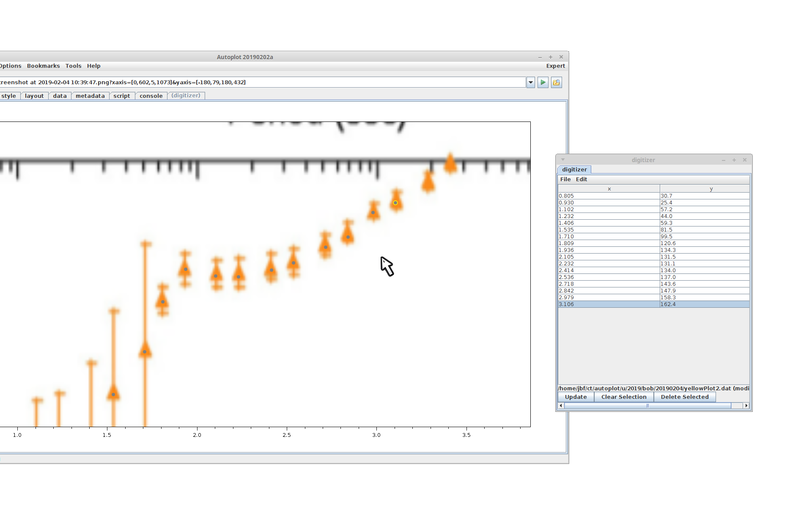
Task: Open the digitizer Edit menu
Action: (x=582, y=179)
